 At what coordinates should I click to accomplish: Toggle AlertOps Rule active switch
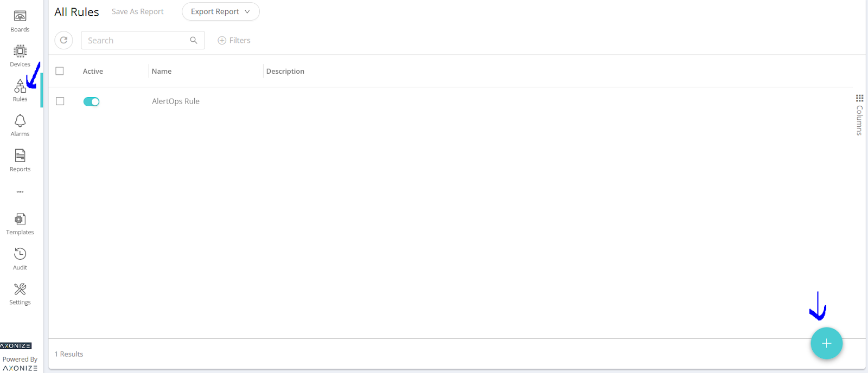tap(91, 101)
